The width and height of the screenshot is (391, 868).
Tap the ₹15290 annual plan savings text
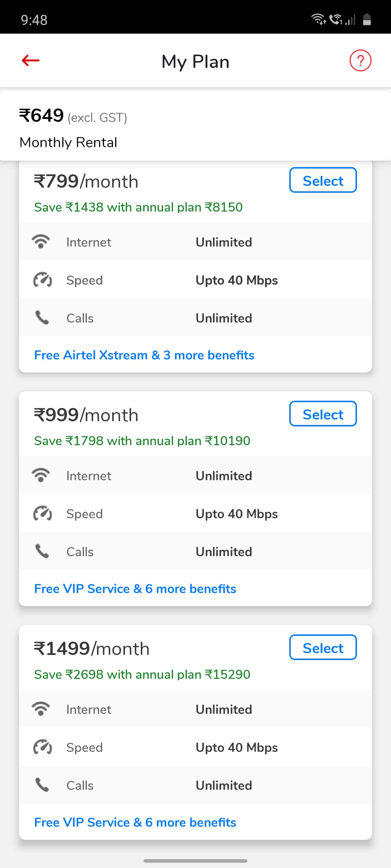[142, 675]
